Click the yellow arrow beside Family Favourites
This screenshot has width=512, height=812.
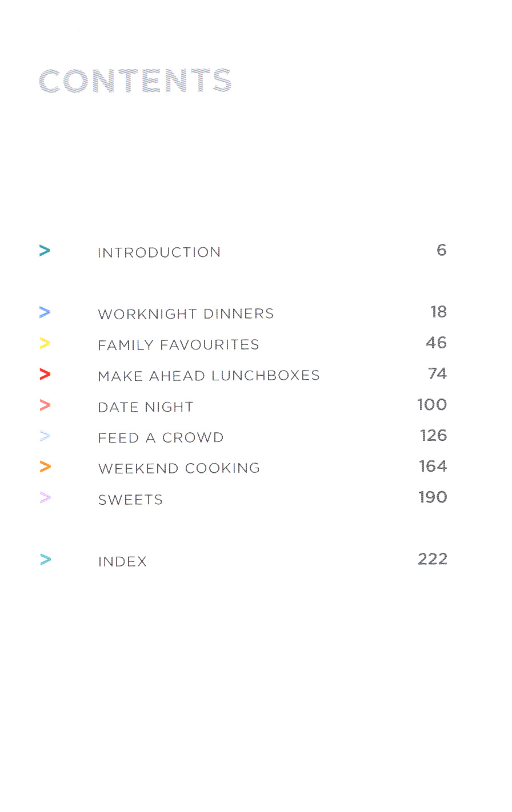pos(45,343)
